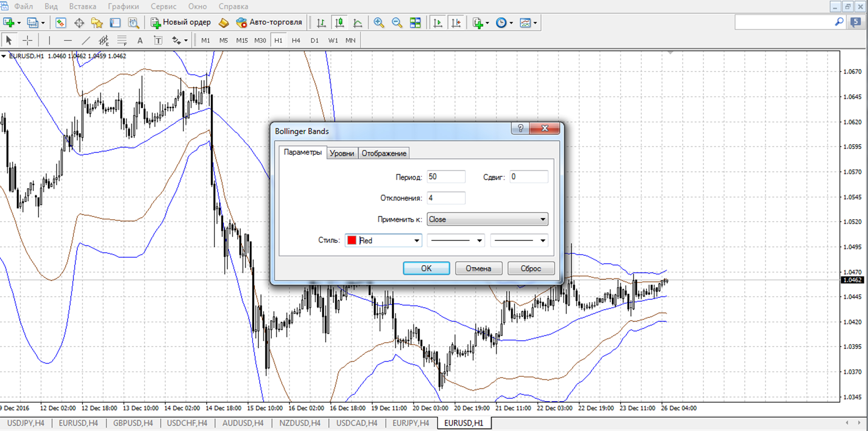The height and width of the screenshot is (431, 868).
Task: Toggle the Data Window crosshair-circle icon
Action: point(79,23)
